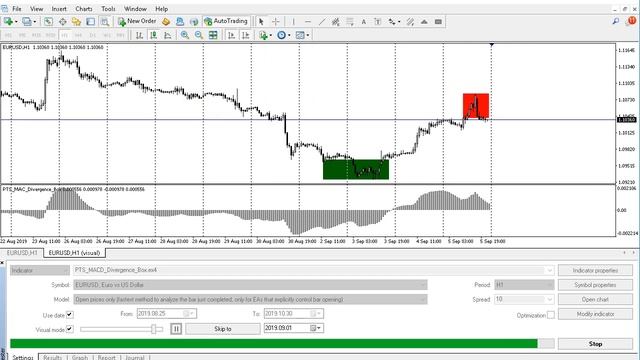Open the red notification icon
This screenshot has width=640, height=360.
tap(631, 21)
